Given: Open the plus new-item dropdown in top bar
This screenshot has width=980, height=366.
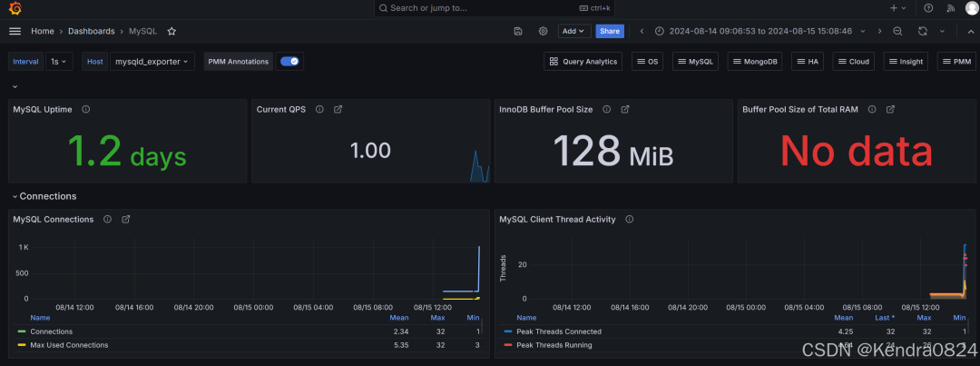Looking at the screenshot, I should click(x=897, y=8).
